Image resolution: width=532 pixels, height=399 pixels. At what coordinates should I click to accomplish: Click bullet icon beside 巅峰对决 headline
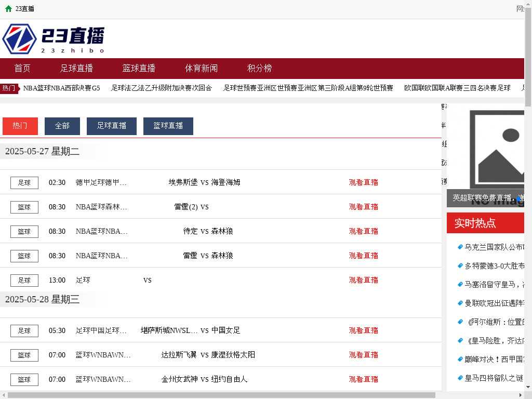coord(460,359)
